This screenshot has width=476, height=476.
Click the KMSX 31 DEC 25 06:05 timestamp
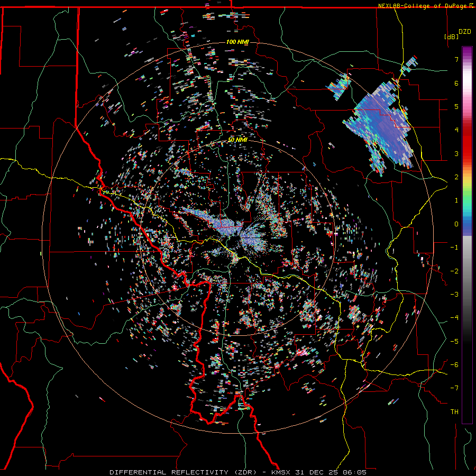point(319,472)
